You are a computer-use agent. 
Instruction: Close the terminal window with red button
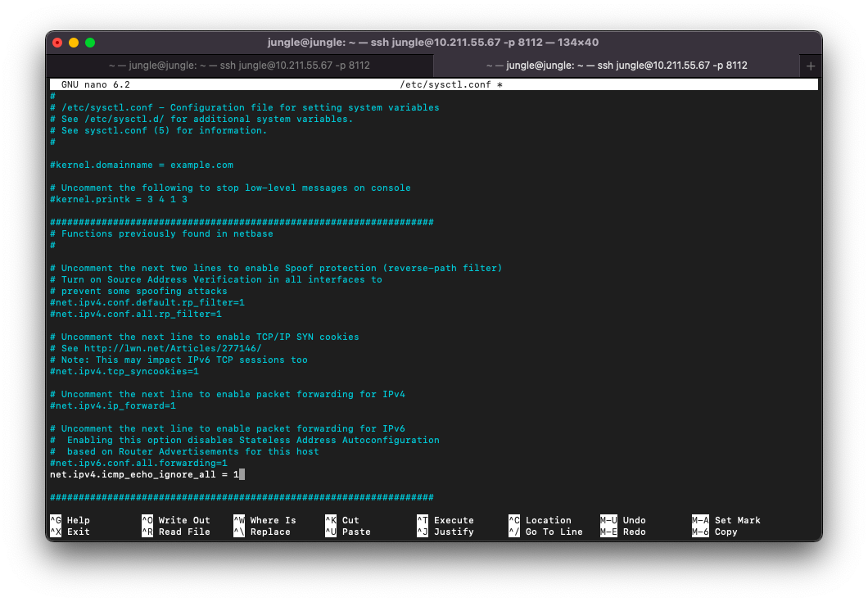point(57,43)
